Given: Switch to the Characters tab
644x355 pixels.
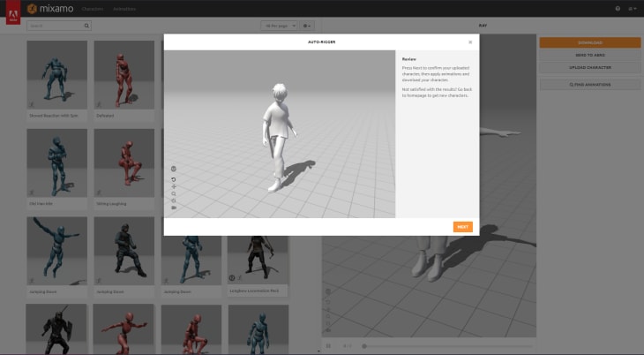Looking at the screenshot, I should [93, 9].
